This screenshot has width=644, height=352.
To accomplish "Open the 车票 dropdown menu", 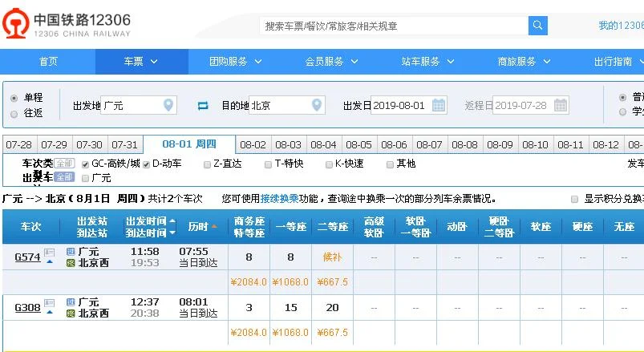I will point(141,62).
